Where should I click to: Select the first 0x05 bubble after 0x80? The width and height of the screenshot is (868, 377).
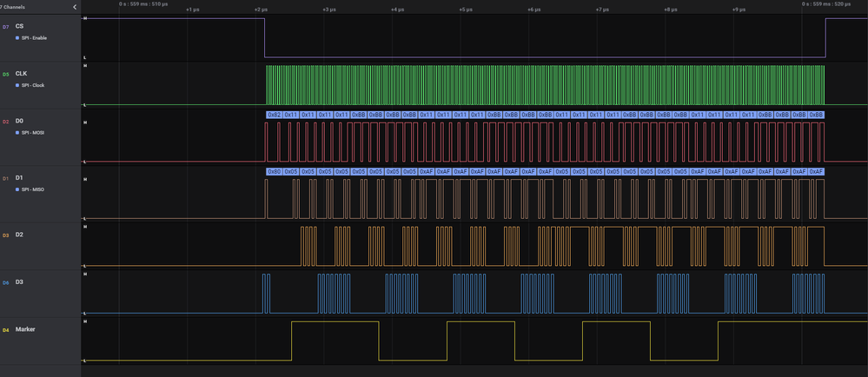[291, 172]
